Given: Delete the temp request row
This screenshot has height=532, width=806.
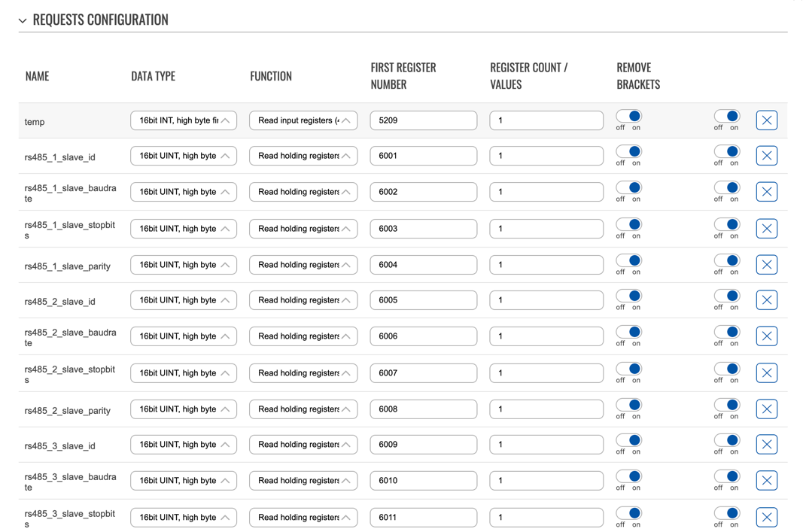Looking at the screenshot, I should coord(766,120).
